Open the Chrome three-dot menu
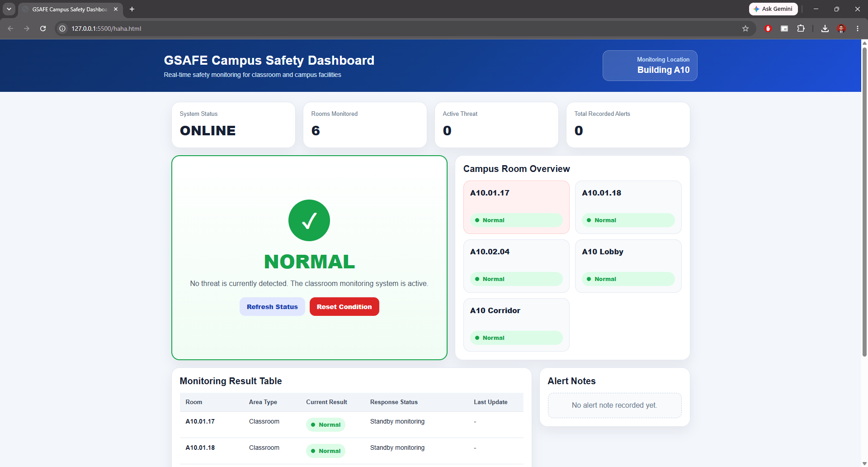The height and width of the screenshot is (467, 868). pyautogui.click(x=858, y=29)
